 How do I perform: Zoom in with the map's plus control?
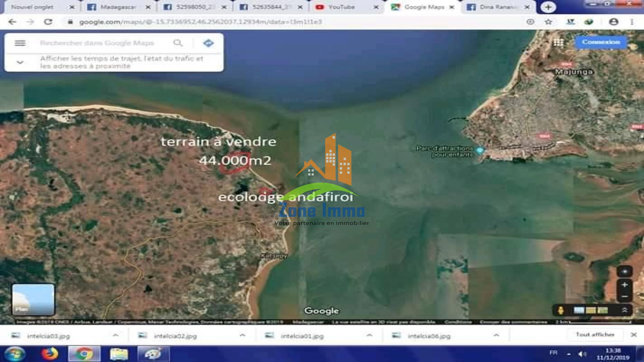(x=625, y=284)
